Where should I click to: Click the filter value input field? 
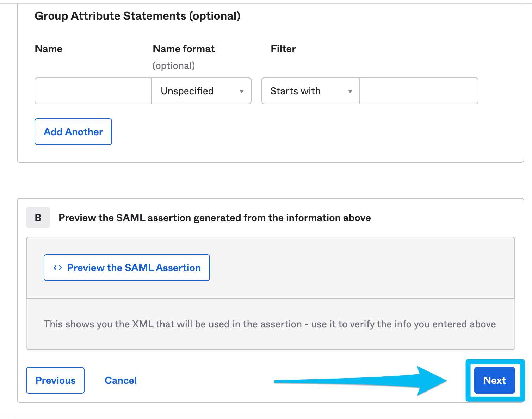419,91
